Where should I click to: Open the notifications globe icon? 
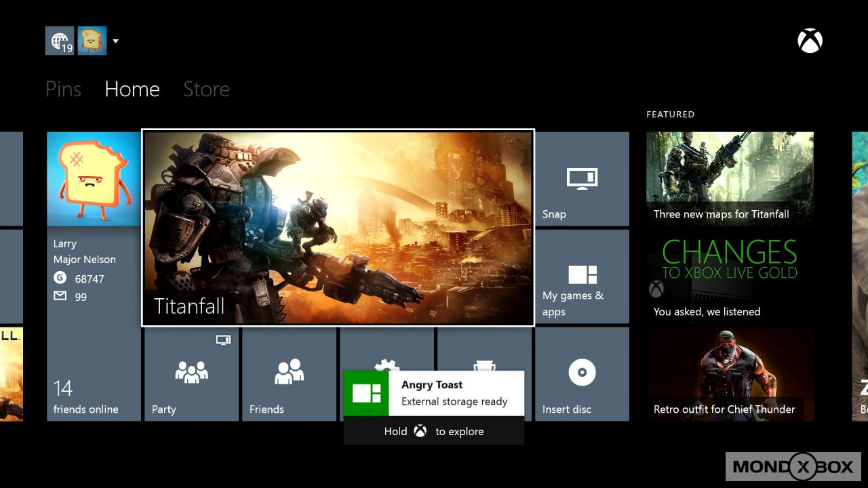[60, 41]
